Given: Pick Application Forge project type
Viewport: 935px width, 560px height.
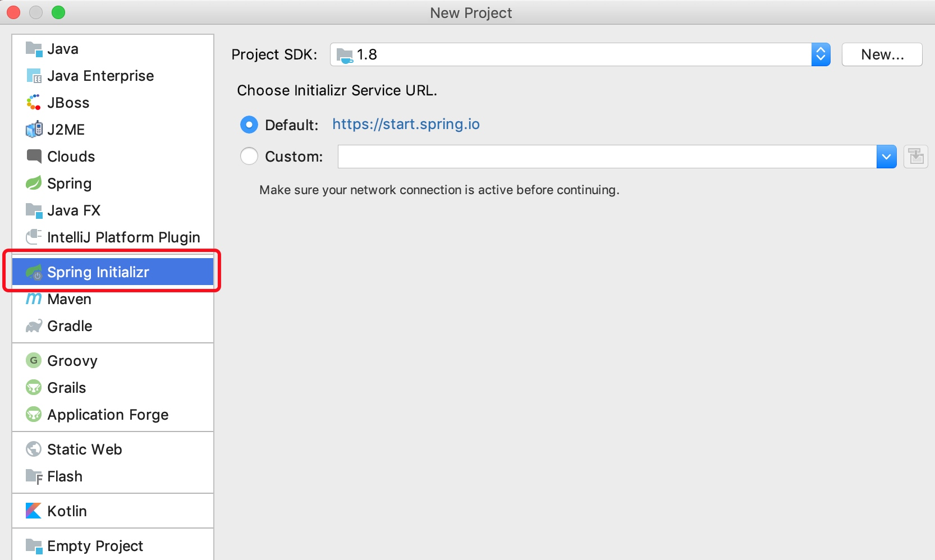Looking at the screenshot, I should 113,414.
